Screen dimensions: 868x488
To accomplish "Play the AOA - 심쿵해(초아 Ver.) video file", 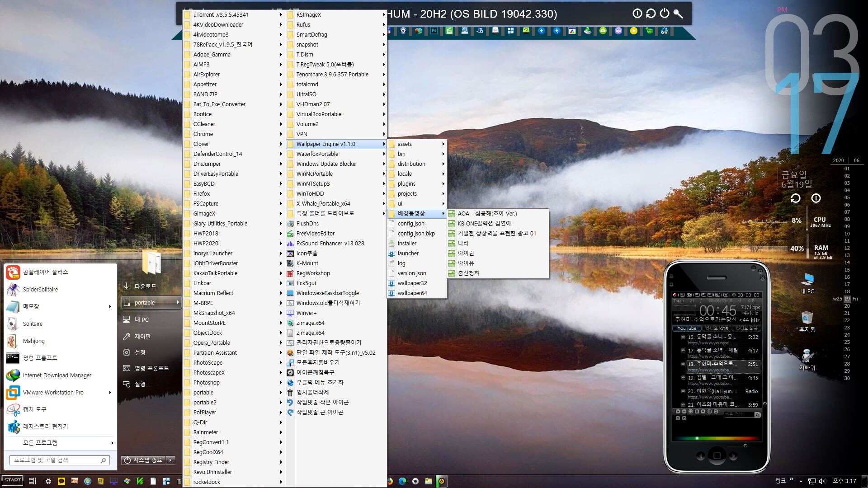I will [x=498, y=214].
